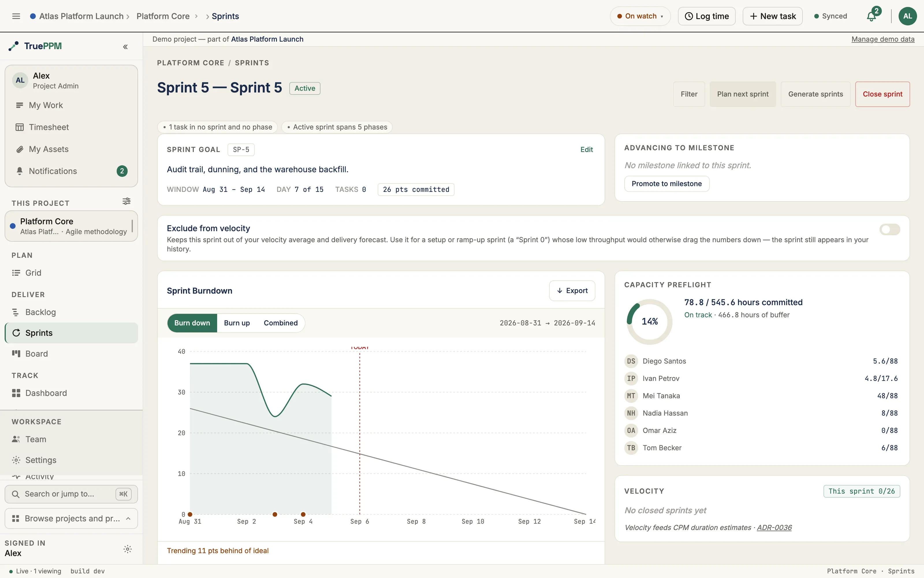Click Tom Becker TB avatar

point(631,448)
